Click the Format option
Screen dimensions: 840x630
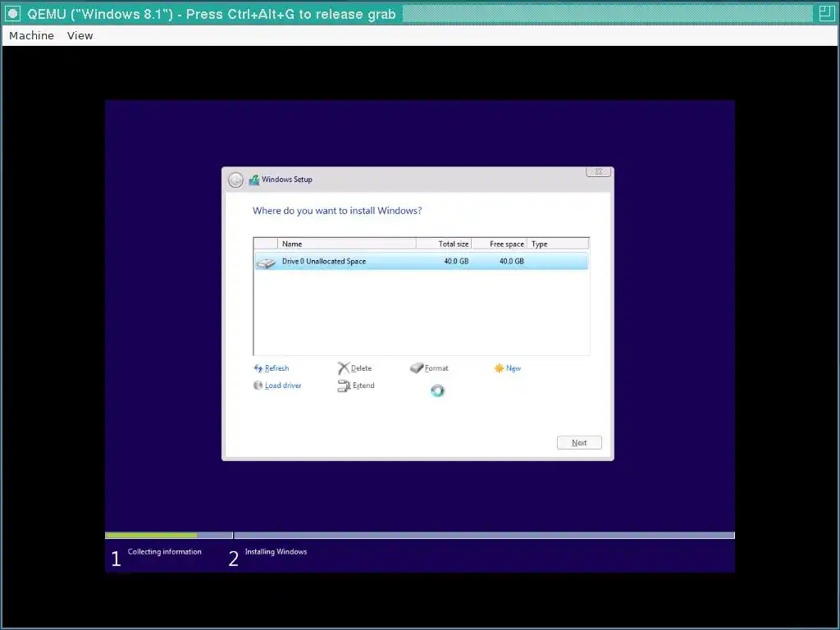coord(436,368)
